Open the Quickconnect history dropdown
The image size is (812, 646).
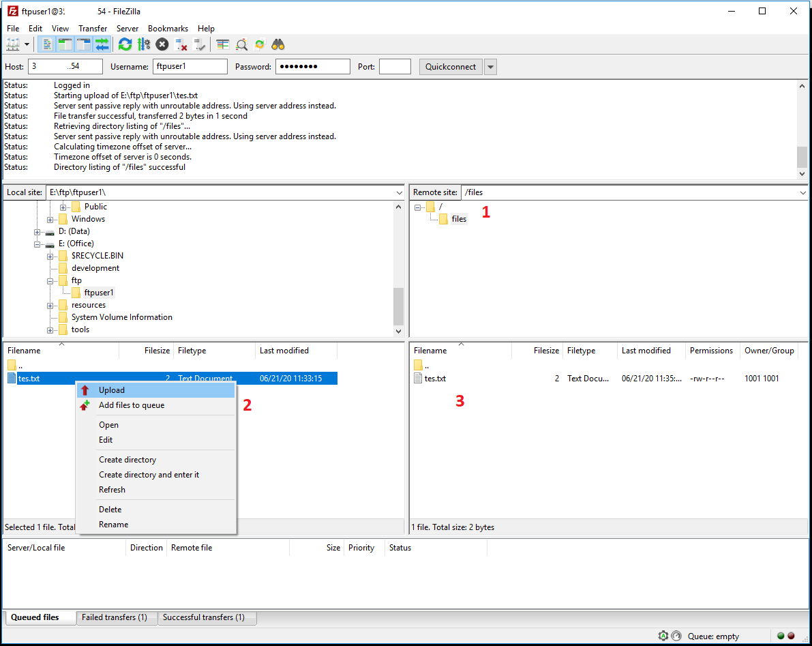click(x=490, y=66)
